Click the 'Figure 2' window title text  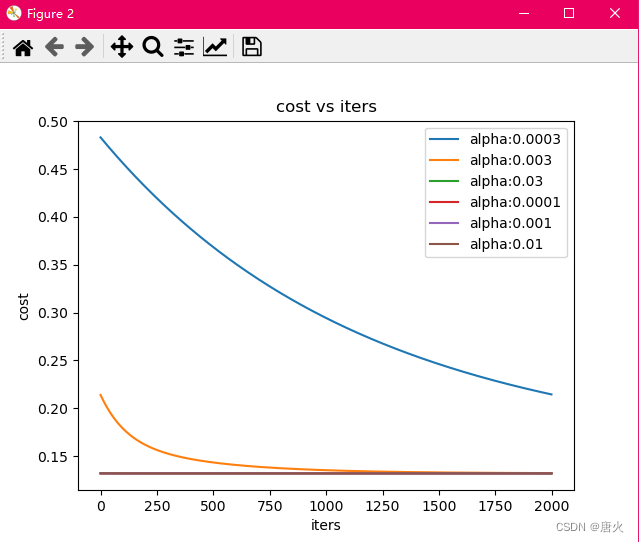[50, 14]
